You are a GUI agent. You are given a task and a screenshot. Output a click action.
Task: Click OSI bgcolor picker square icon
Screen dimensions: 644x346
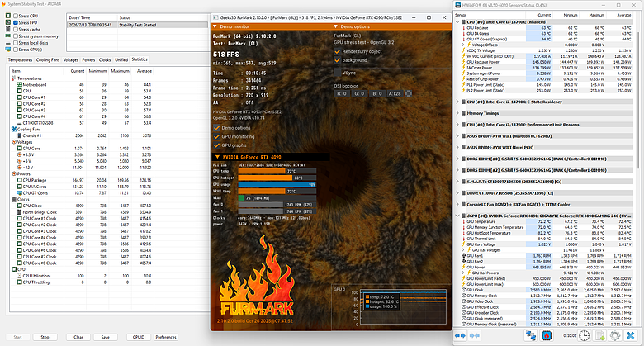tap(408, 93)
